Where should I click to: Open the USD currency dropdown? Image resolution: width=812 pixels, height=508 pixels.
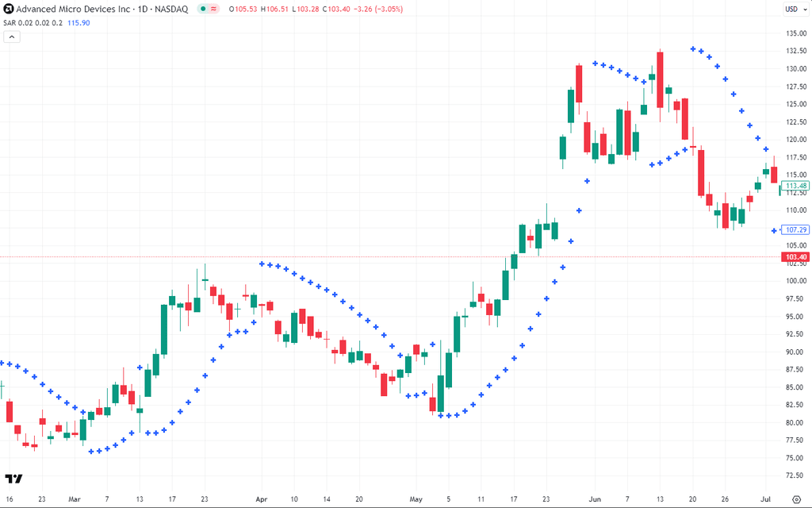coord(794,9)
